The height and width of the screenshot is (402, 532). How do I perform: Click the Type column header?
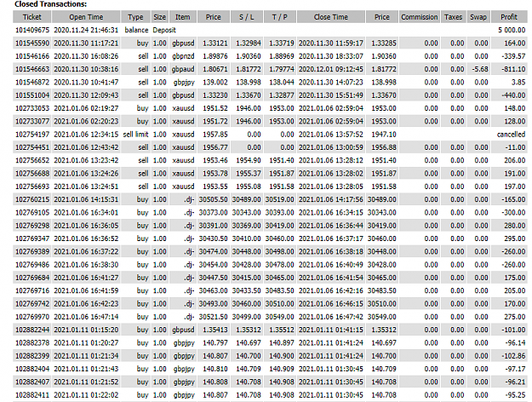point(135,17)
